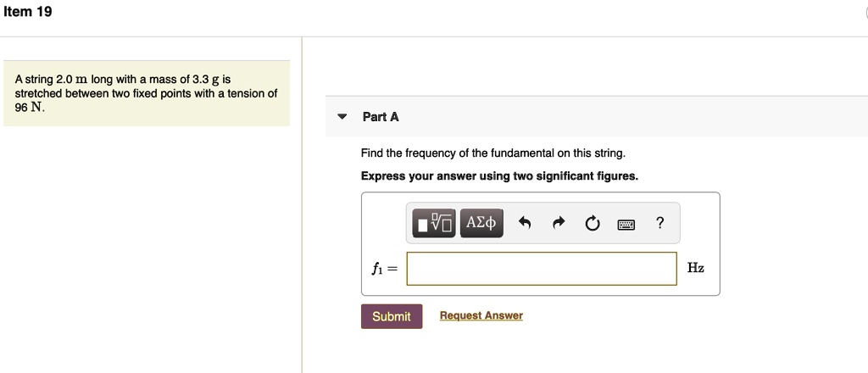The height and width of the screenshot is (373, 868).
Task: Click the Request Answer link
Action: tap(481, 315)
